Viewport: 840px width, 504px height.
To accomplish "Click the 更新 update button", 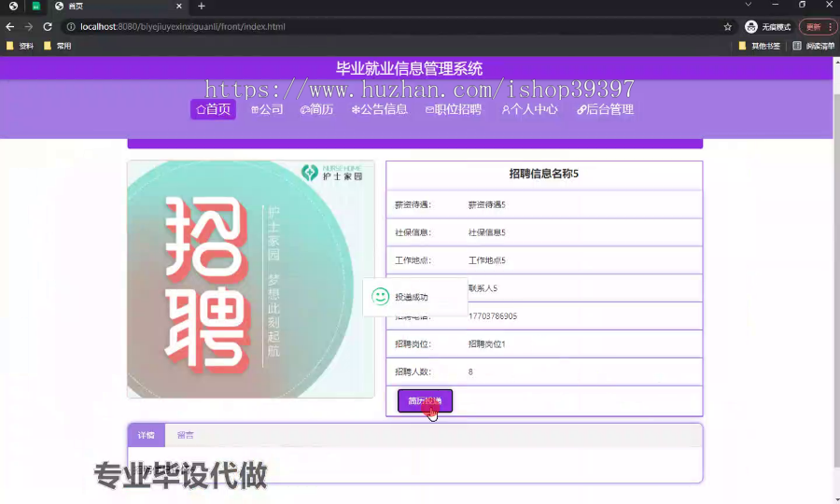I will (x=813, y=27).
